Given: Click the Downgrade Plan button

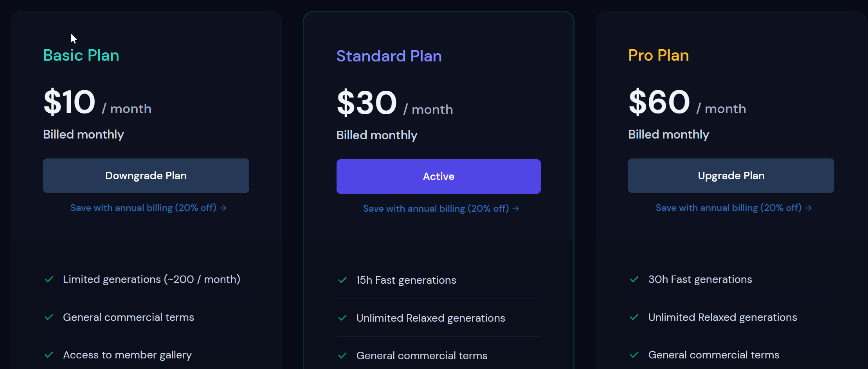Looking at the screenshot, I should 146,176.
